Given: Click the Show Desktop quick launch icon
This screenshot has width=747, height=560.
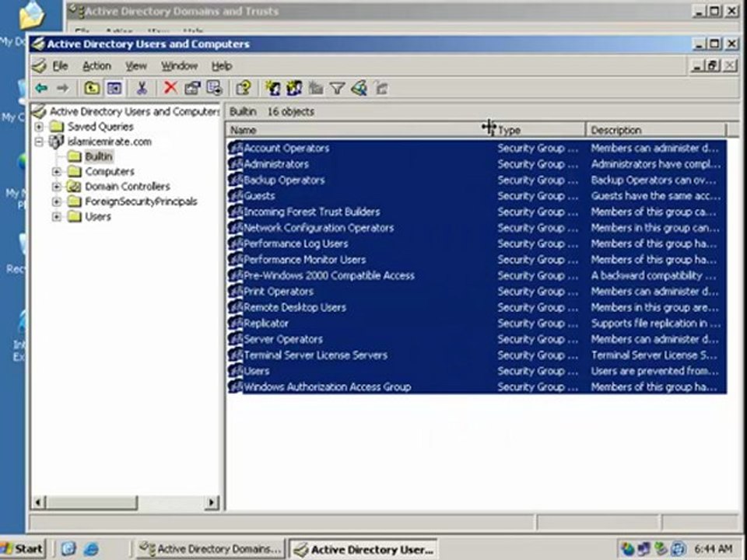Looking at the screenshot, I should pos(68,549).
